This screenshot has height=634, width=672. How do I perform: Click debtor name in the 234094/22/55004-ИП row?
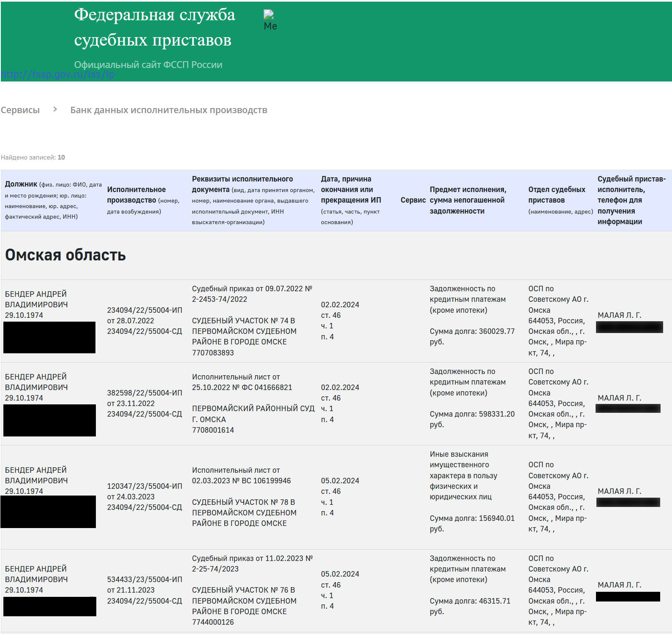[x=36, y=299]
